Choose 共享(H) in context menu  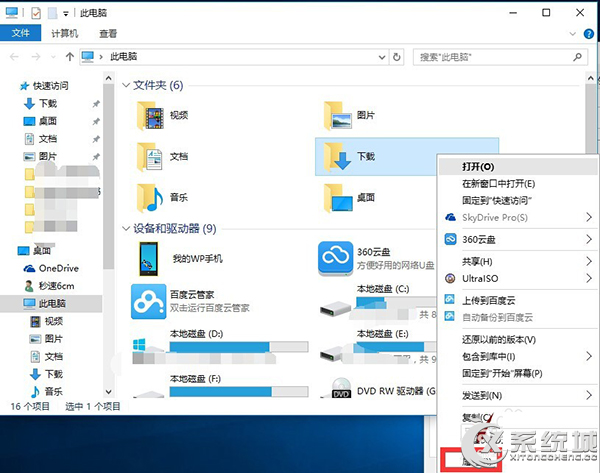[517, 262]
